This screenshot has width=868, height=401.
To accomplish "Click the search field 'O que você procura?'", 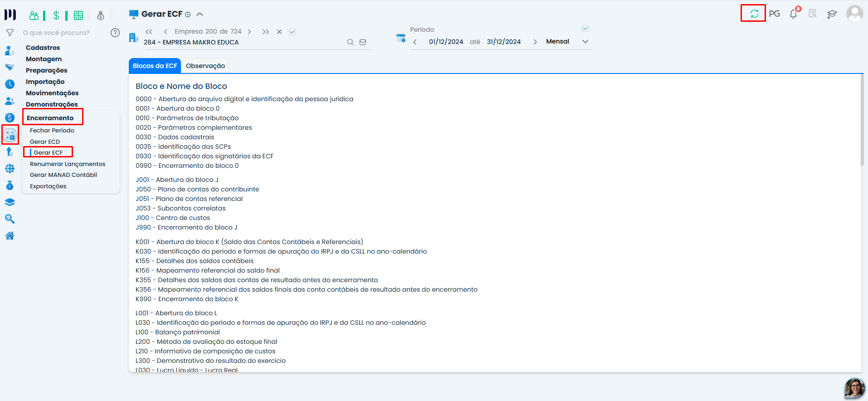I will [56, 33].
